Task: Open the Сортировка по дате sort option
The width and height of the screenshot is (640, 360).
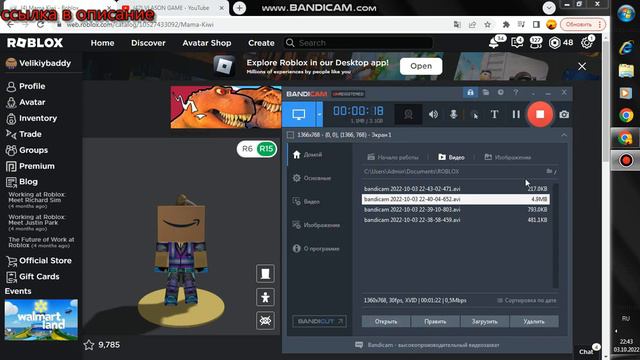Action: (527, 300)
